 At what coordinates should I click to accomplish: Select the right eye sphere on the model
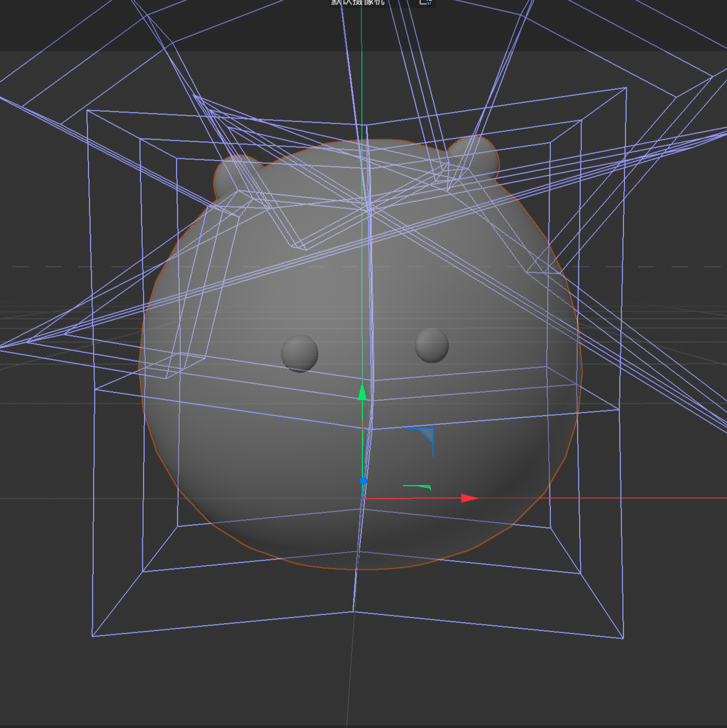coord(432,345)
